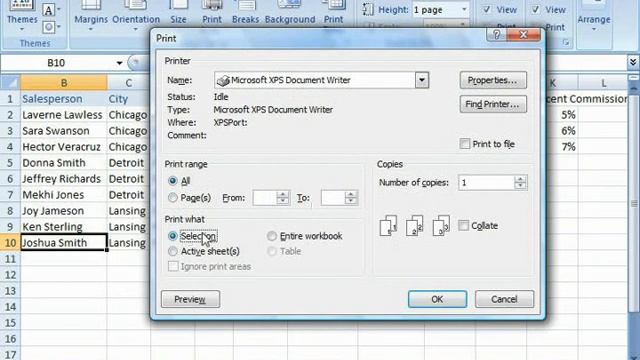Toggle the Headings View checkbox in the ribbon
640x360 pixels.
pyautogui.click(x=536, y=9)
